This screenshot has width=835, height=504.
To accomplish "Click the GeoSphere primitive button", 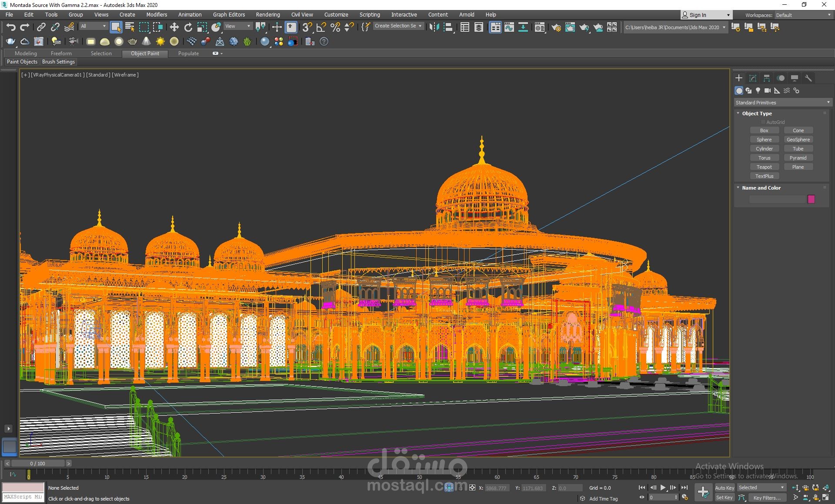I will tap(798, 140).
